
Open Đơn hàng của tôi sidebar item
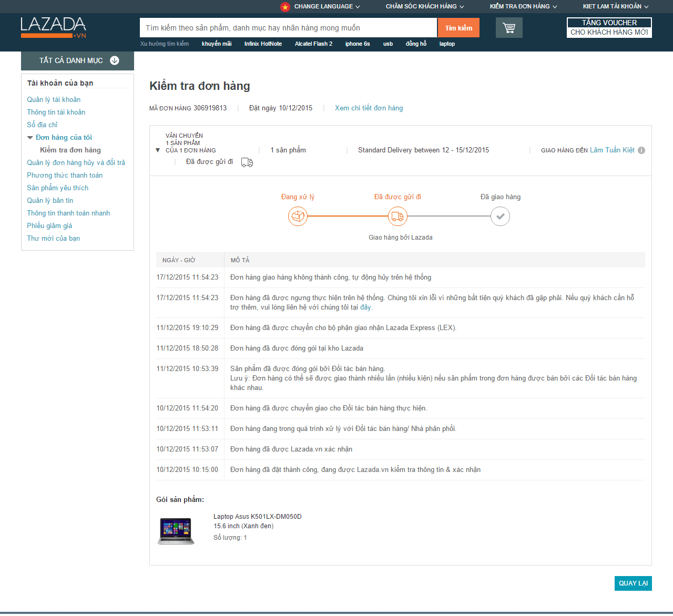pyautogui.click(x=64, y=138)
